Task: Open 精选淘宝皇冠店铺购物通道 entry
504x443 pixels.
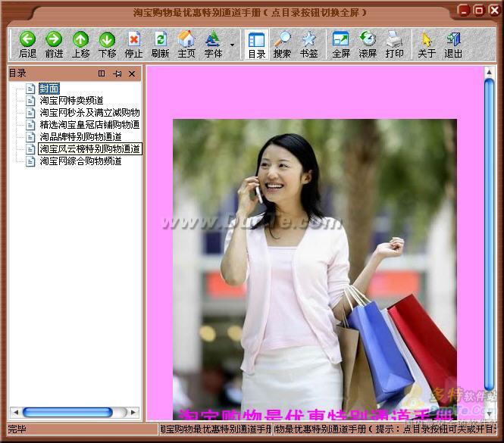Action: 89,125
